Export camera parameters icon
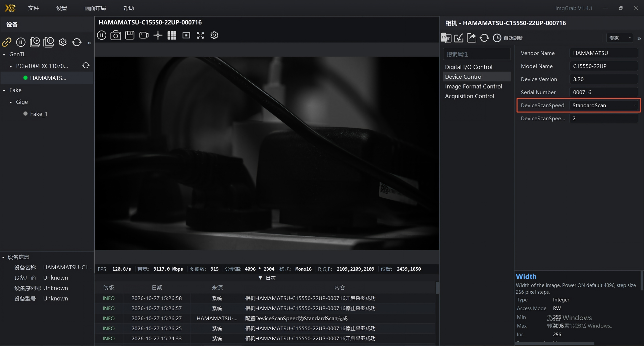Viewport: 644px width, 346px height. pos(472,38)
